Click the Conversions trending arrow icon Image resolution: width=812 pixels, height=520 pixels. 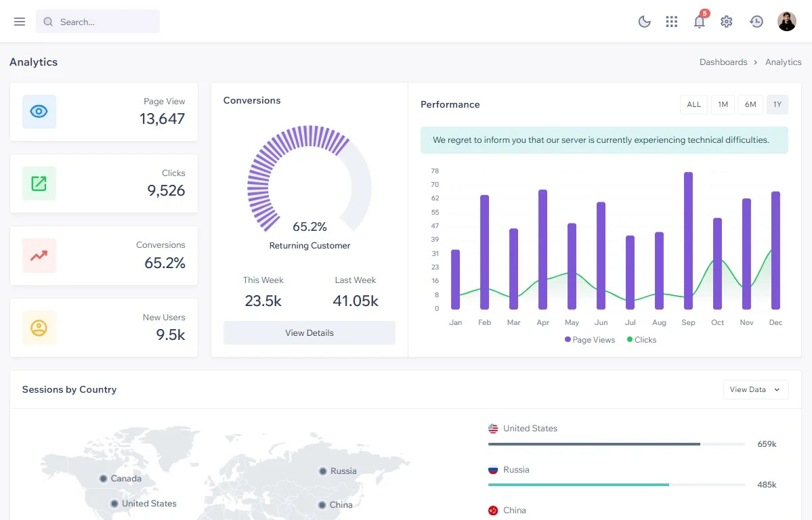pos(39,255)
